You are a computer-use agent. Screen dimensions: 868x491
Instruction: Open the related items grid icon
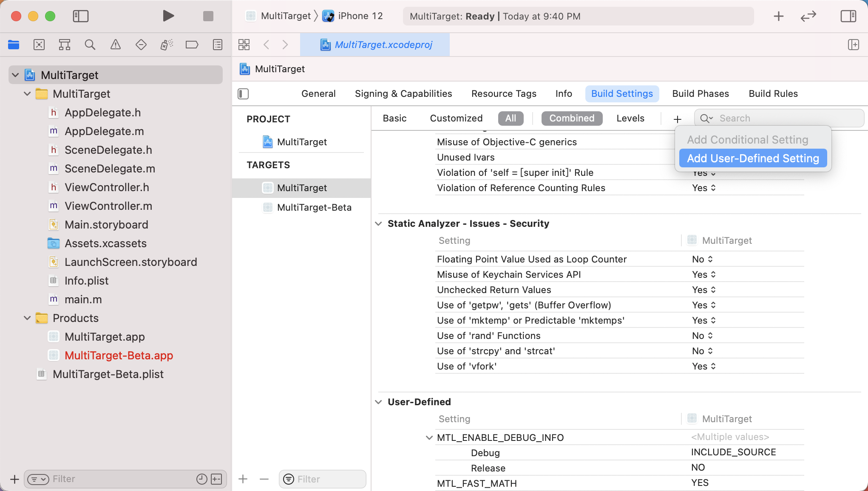point(244,45)
